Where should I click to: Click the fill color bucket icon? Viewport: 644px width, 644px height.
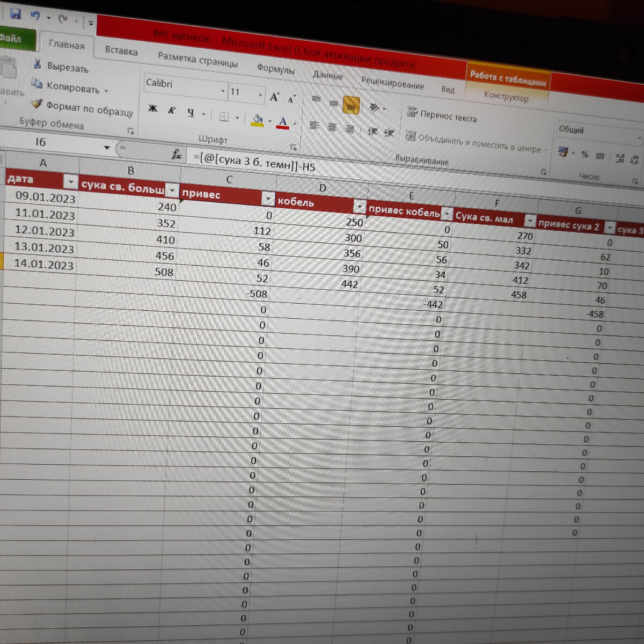pos(258,120)
